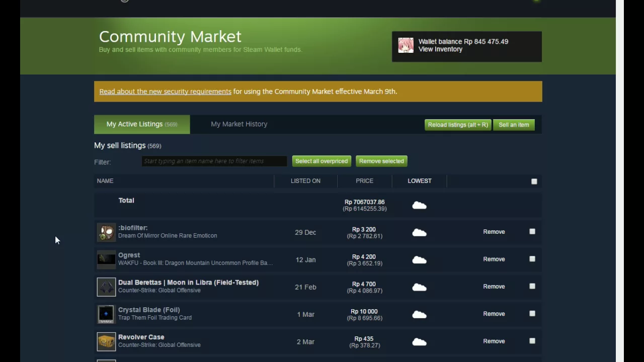
Task: Click the Sell an item button
Action: coord(514,125)
